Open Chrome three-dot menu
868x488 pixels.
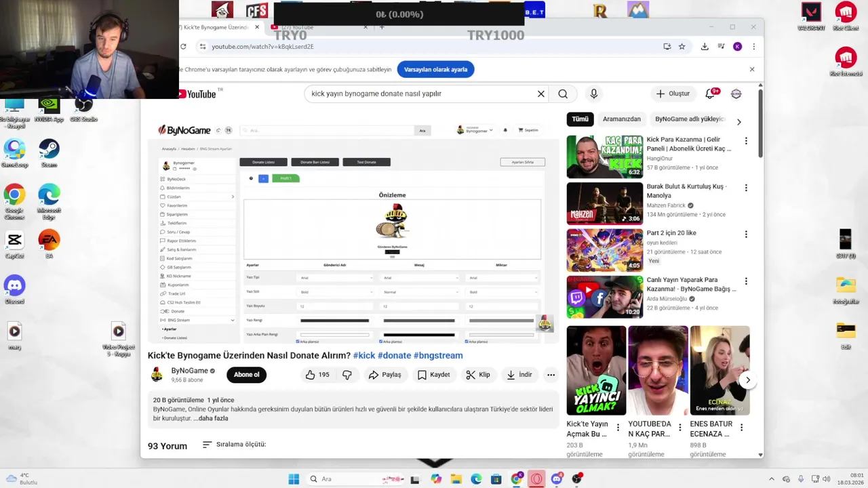coord(753,46)
